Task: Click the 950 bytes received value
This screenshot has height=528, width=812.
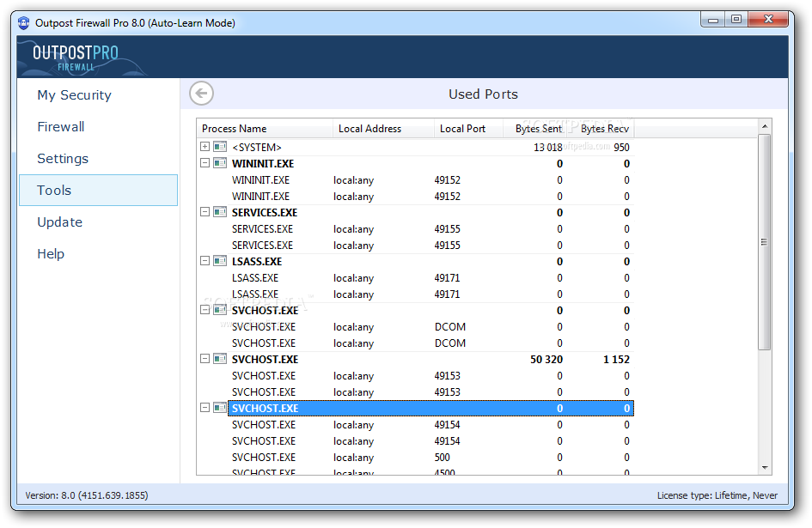Action: [x=621, y=147]
